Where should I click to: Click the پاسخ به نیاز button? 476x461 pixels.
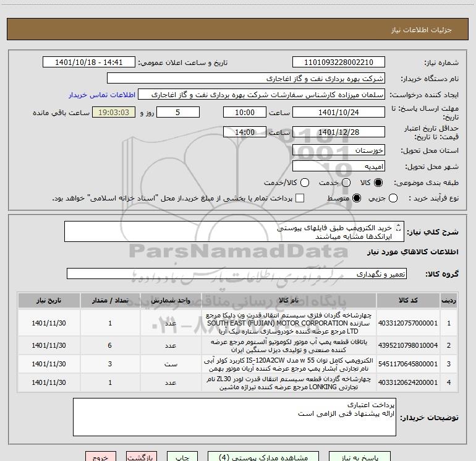click(360, 457)
